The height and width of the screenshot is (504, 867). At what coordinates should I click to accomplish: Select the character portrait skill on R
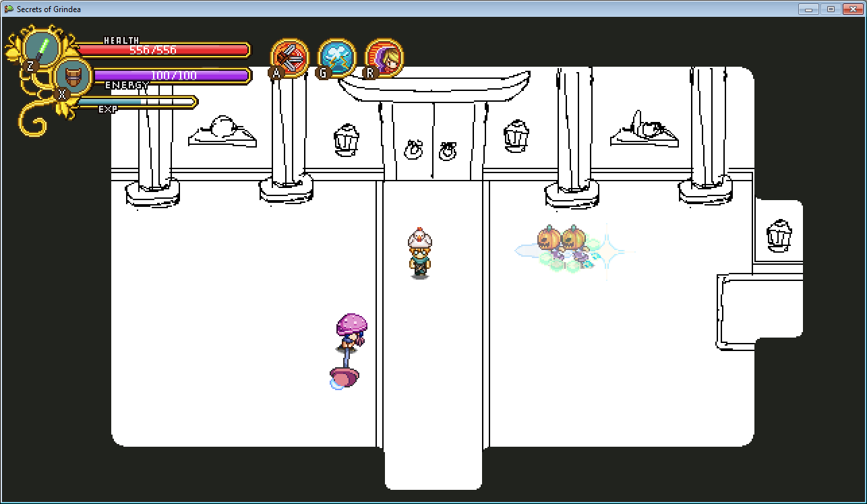(384, 58)
